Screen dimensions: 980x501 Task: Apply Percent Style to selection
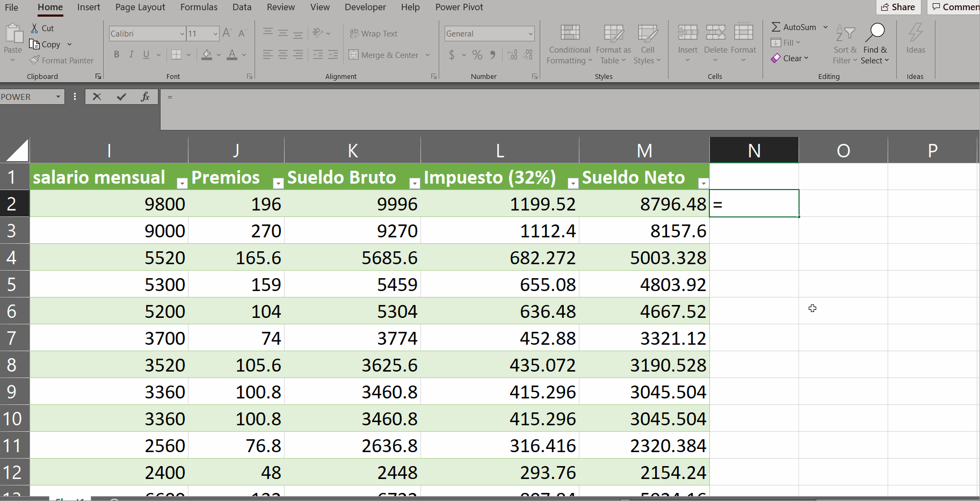click(477, 55)
